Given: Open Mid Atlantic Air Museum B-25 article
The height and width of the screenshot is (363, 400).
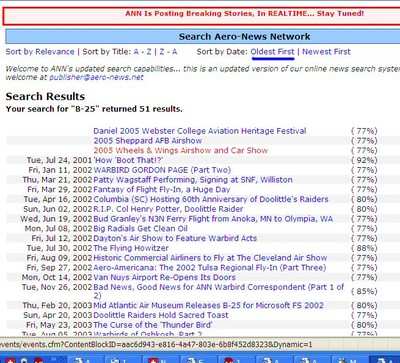Looking at the screenshot, I should (209, 305).
